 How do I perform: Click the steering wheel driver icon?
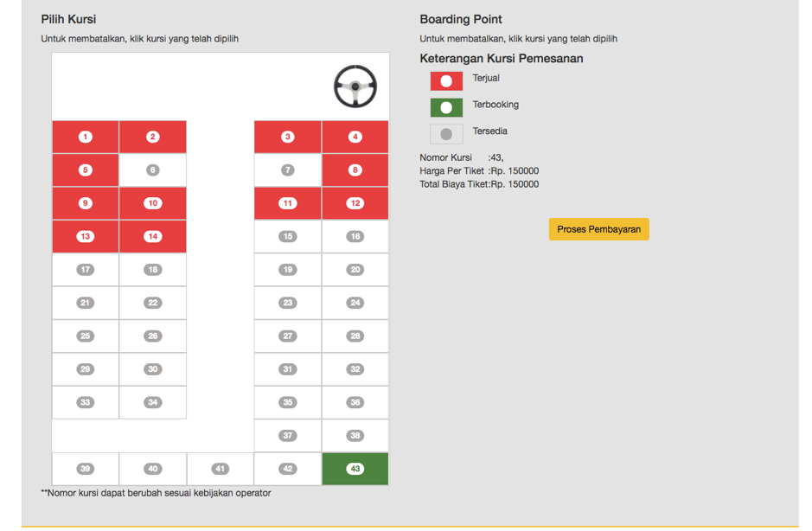click(355, 86)
